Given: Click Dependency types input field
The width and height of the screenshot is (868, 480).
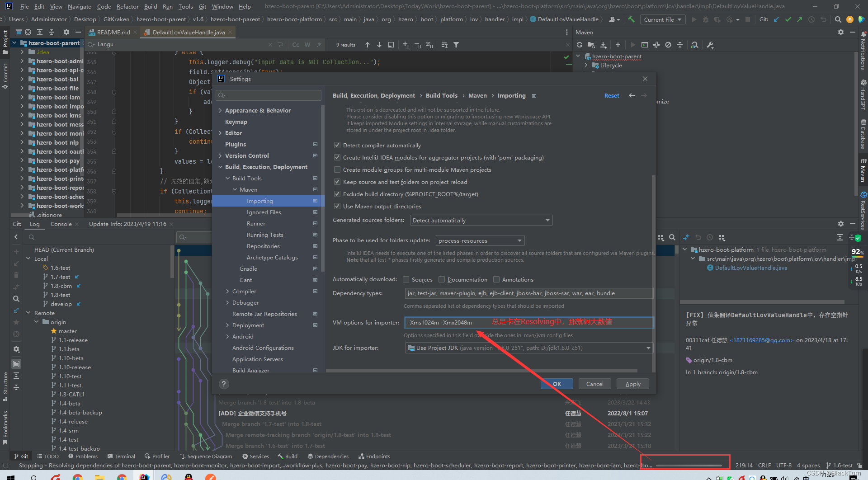Looking at the screenshot, I should click(x=528, y=293).
